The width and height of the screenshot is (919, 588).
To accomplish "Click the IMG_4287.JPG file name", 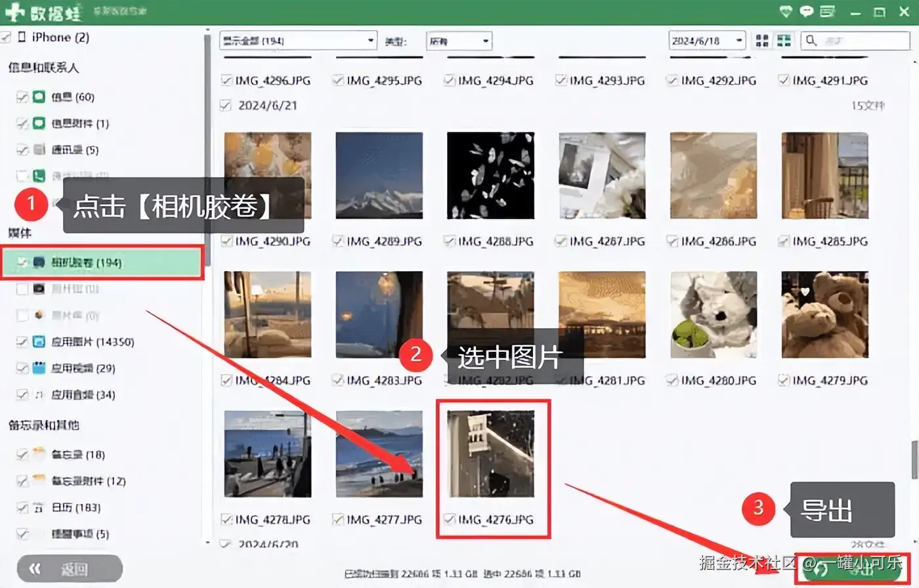I will point(607,241).
